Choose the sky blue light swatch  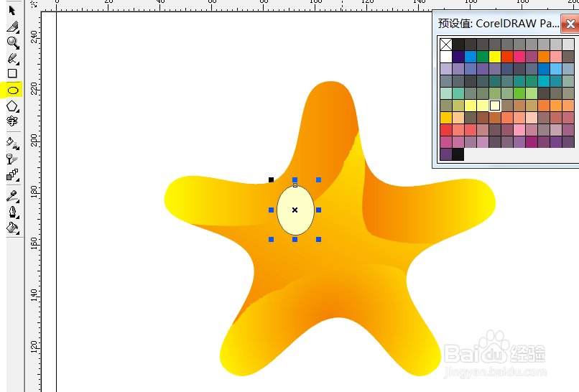pos(556,69)
